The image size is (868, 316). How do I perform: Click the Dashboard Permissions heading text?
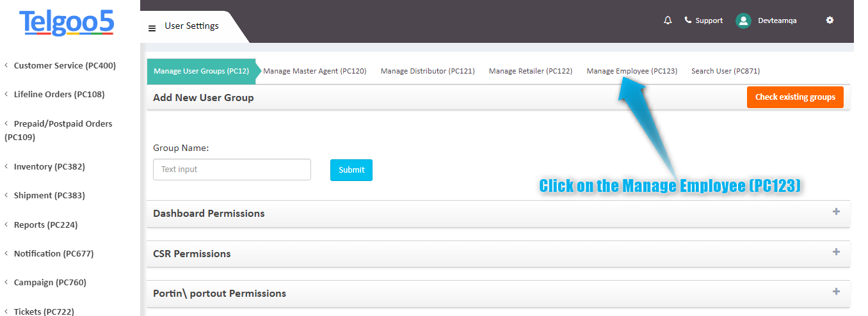[209, 214]
